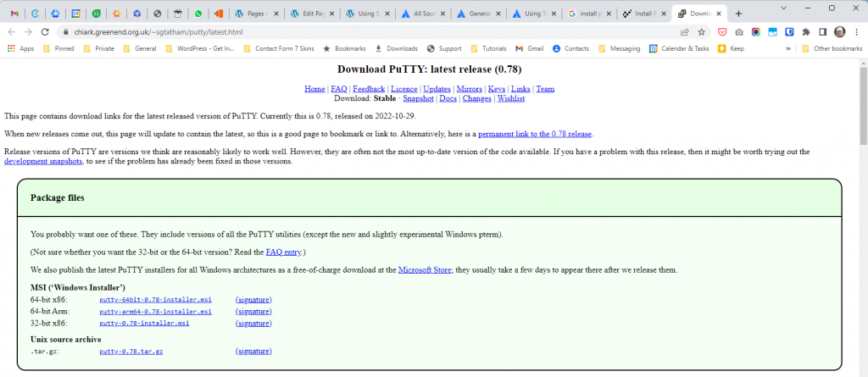Expand the tab search chevron
The height and width of the screenshot is (377, 868).
782,8
